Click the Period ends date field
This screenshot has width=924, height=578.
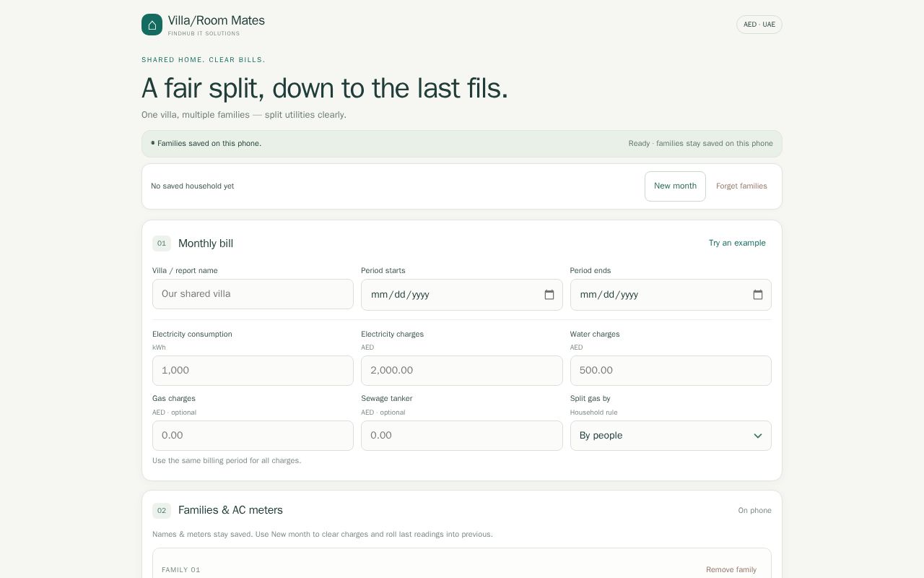(x=671, y=295)
